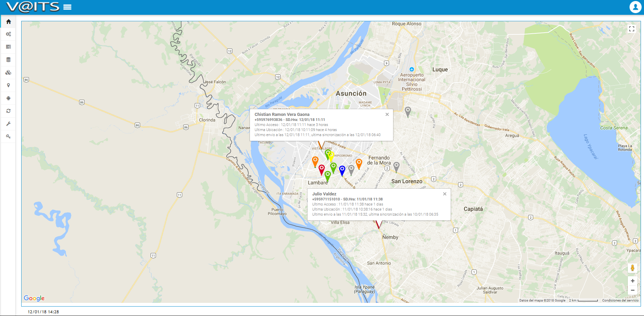Click the V@ITS logo

pyautogui.click(x=33, y=7)
